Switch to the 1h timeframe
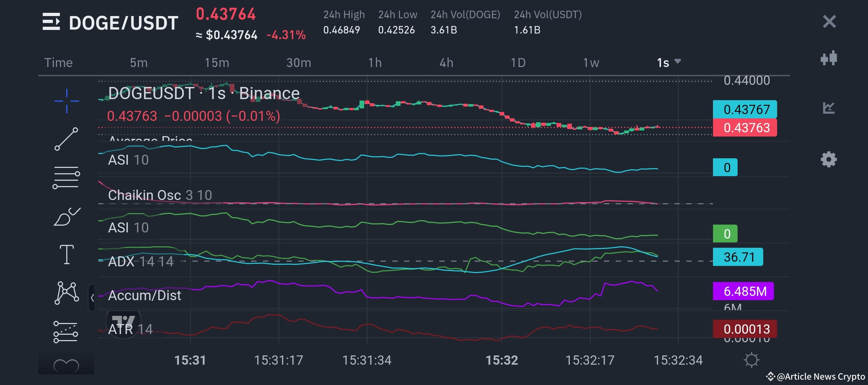 tap(375, 62)
